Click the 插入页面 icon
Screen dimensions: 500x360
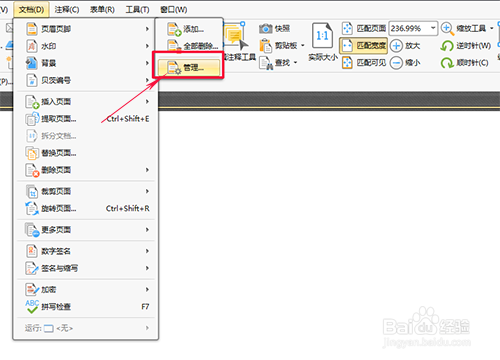tap(32, 102)
